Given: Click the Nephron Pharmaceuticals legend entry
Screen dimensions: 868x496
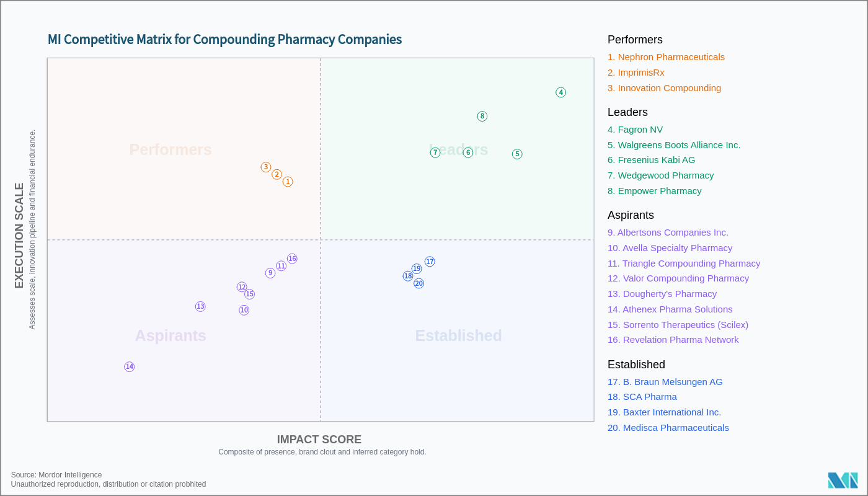Looking at the screenshot, I should tap(666, 57).
